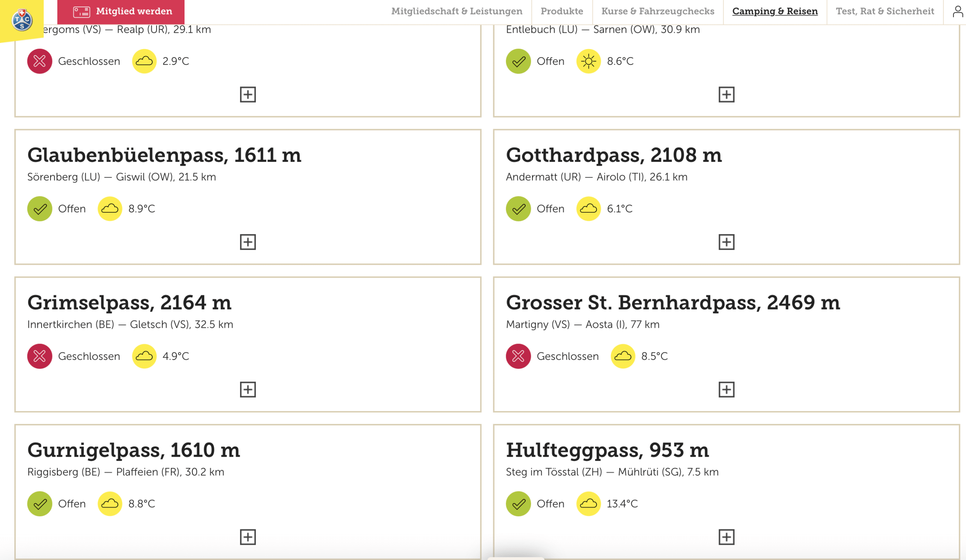Expand the Hulfteggpass plus icon
Viewport: 966px width, 560px height.
tap(726, 537)
